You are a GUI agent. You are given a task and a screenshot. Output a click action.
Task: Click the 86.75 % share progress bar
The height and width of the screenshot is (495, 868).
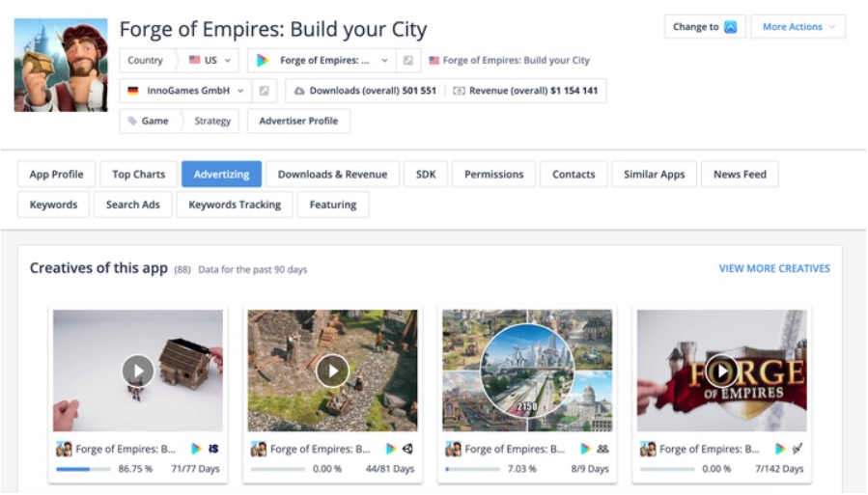83,469
